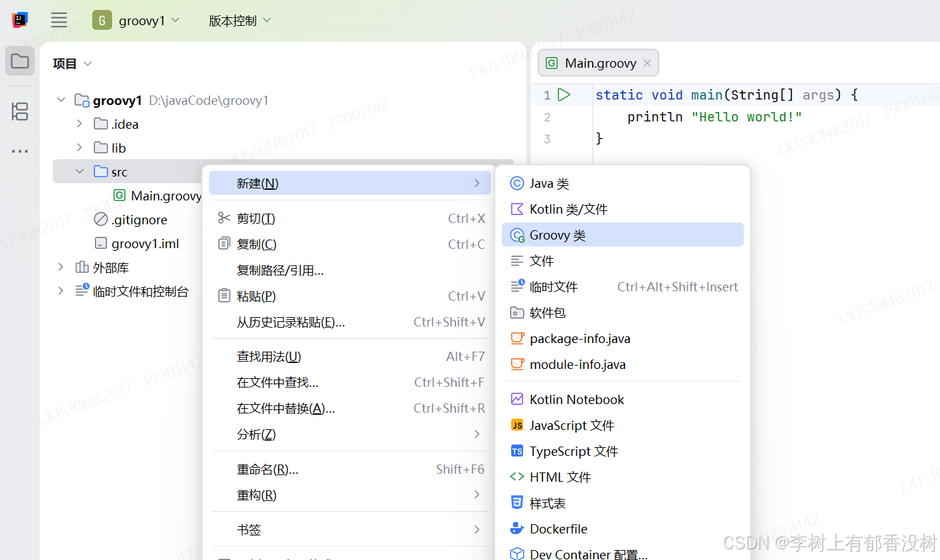Select 在文件中替换(A)...

point(350,408)
